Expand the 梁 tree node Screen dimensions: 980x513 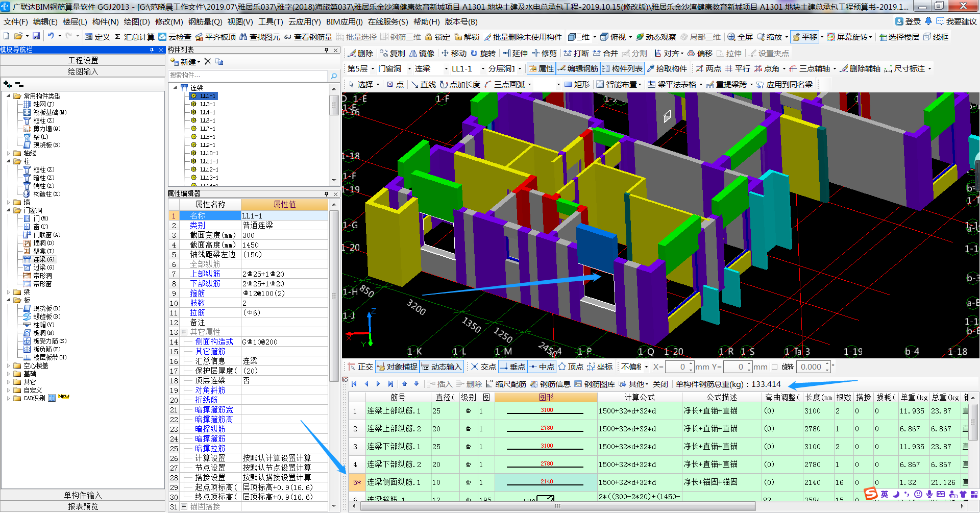(9, 292)
